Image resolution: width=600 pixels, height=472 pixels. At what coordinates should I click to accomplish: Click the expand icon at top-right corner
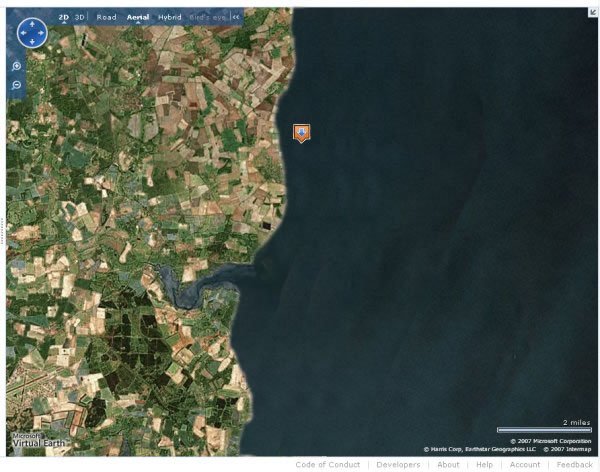tap(593, 12)
